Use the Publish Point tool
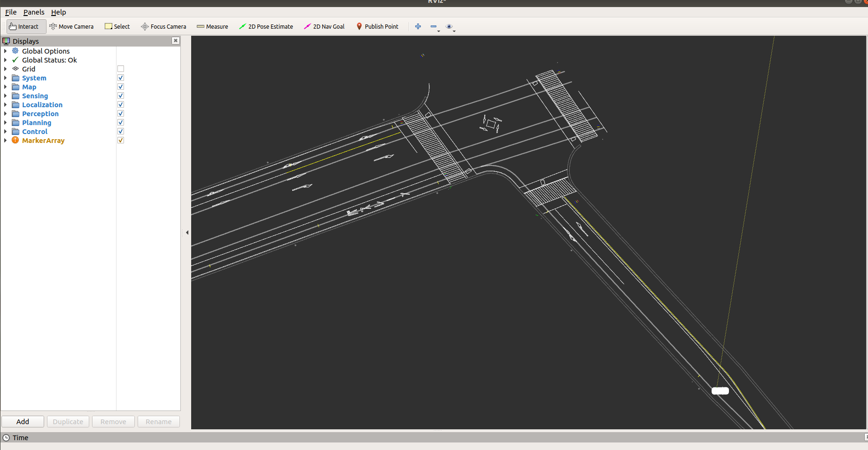The height and width of the screenshot is (450, 868). pos(377,26)
